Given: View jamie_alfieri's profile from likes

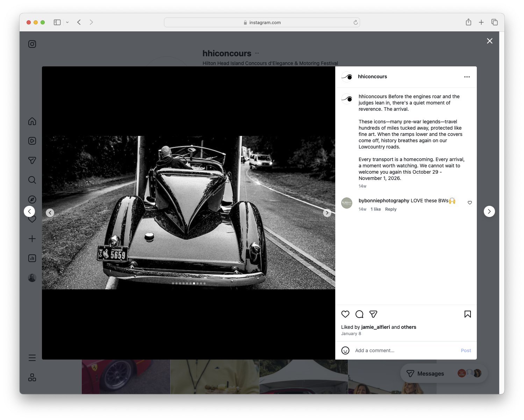Looking at the screenshot, I should [375, 327].
